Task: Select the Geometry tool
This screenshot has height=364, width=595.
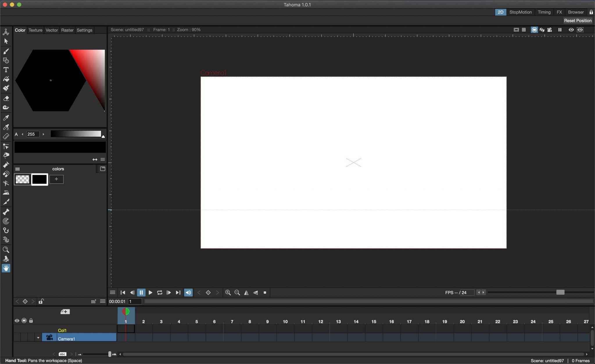Action: tap(6, 60)
